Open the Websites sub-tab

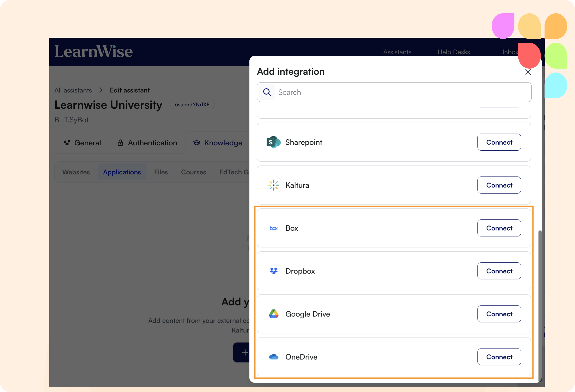tap(76, 172)
